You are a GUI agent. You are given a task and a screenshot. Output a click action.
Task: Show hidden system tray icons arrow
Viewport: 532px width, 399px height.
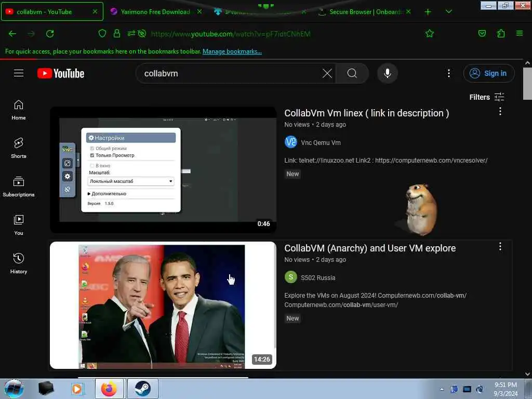pos(442,389)
